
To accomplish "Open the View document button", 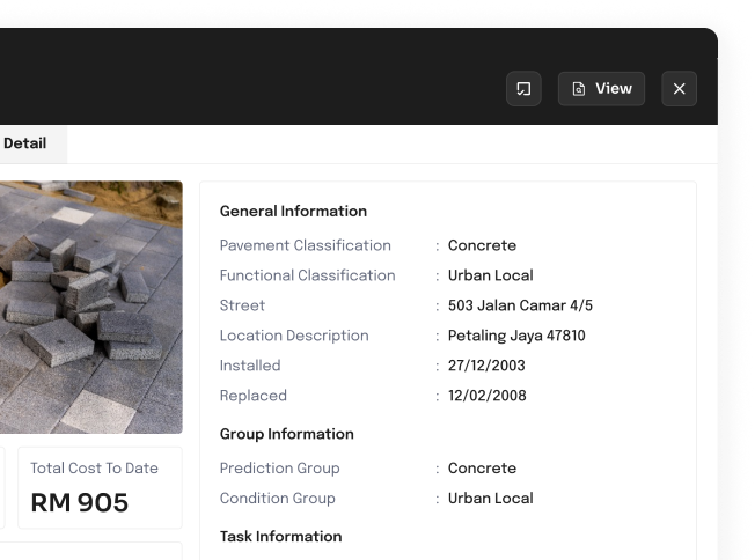I will coord(601,89).
